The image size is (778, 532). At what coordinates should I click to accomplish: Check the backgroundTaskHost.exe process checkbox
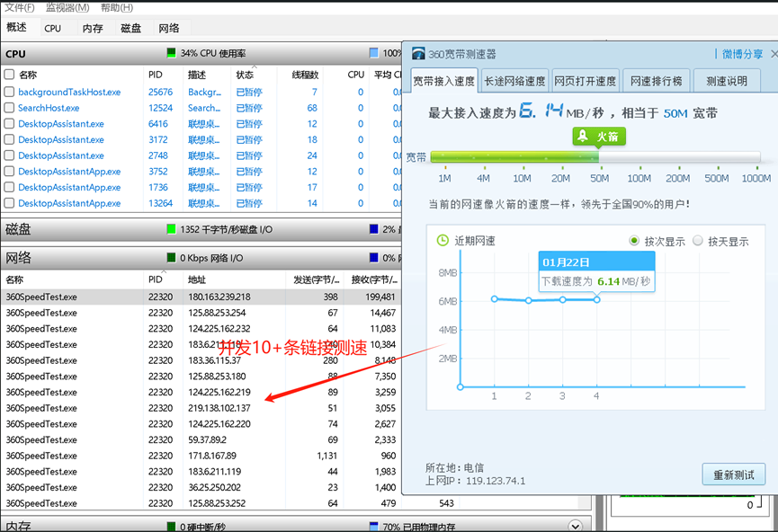tap(9, 92)
